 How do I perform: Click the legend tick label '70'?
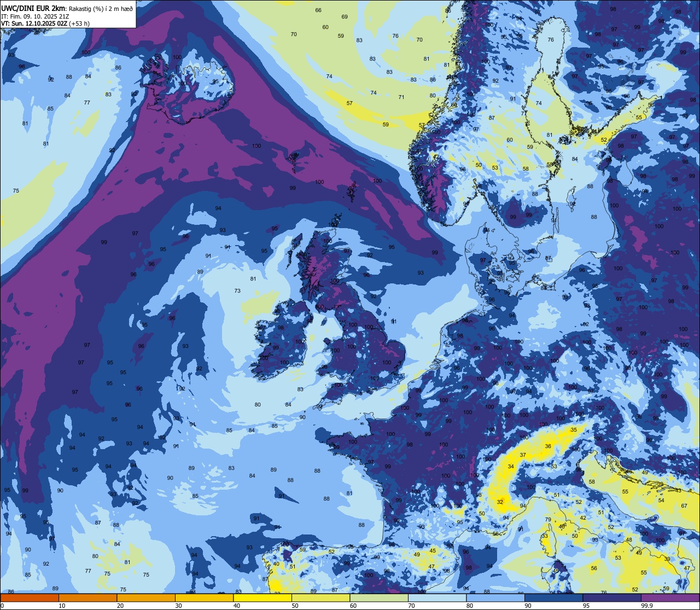pos(411,606)
